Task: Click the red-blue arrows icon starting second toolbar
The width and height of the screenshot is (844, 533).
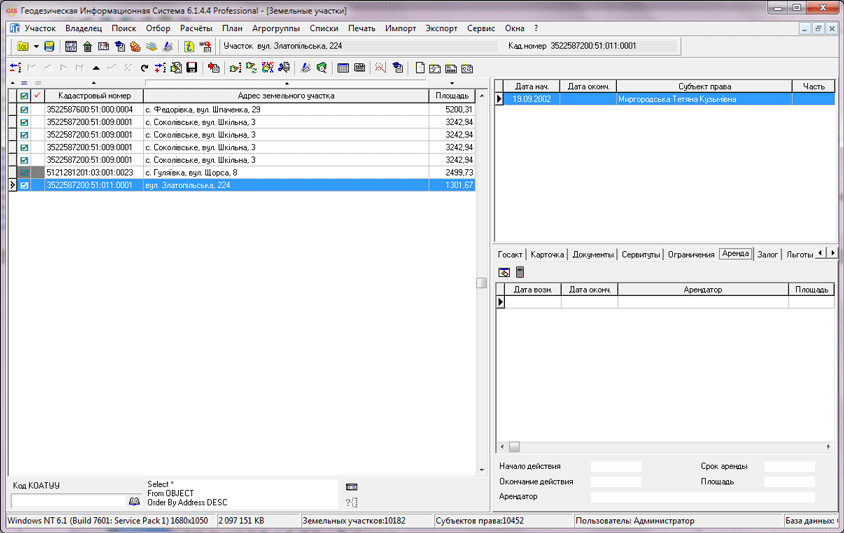Action: 15,68
